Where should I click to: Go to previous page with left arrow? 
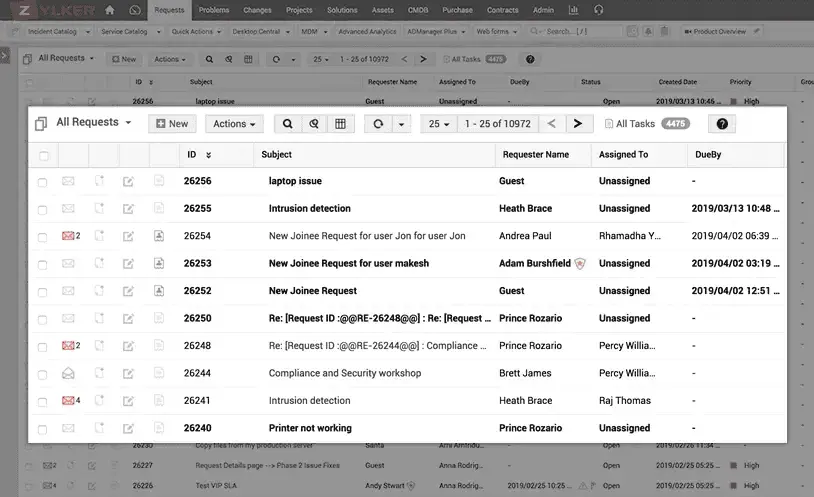(551, 124)
